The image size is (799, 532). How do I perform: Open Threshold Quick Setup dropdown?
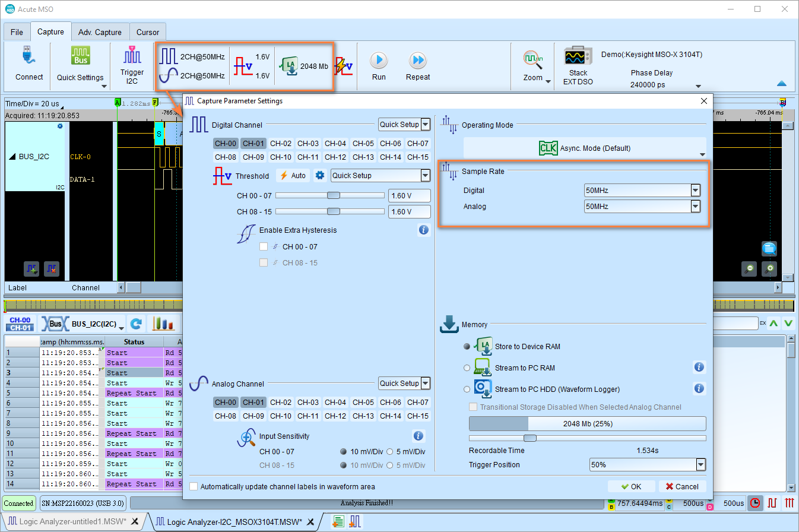425,175
